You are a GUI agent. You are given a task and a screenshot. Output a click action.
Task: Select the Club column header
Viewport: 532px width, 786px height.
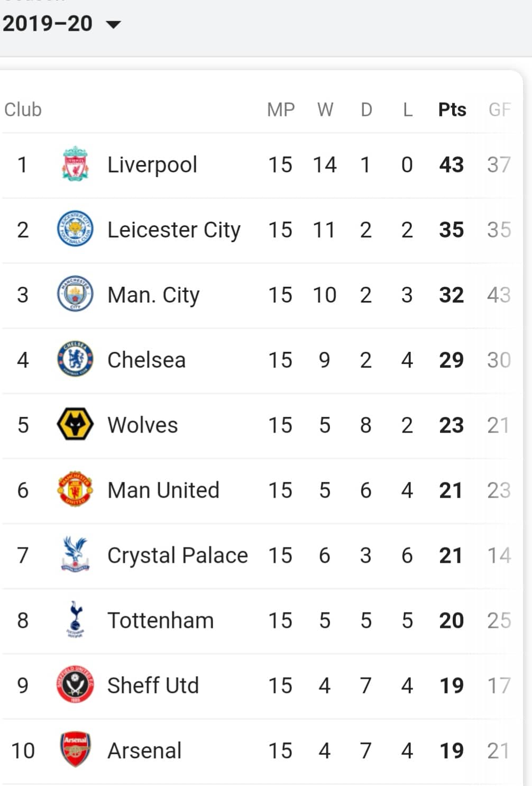coord(23,109)
